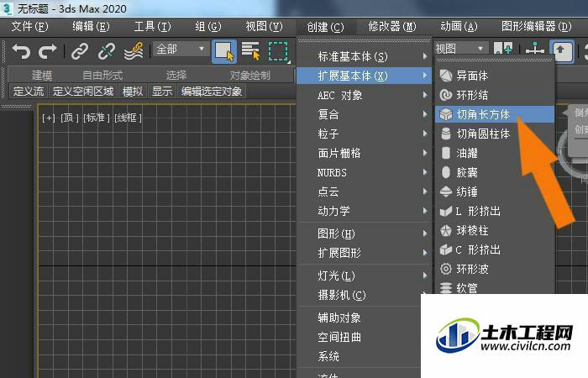Open the 编辑(E) menu
This screenshot has width=588, height=378.
[91, 27]
